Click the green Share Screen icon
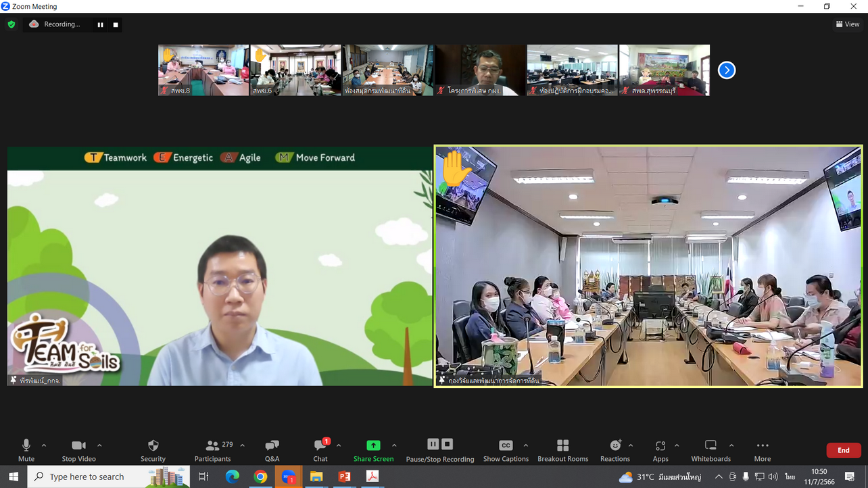 coord(373,445)
